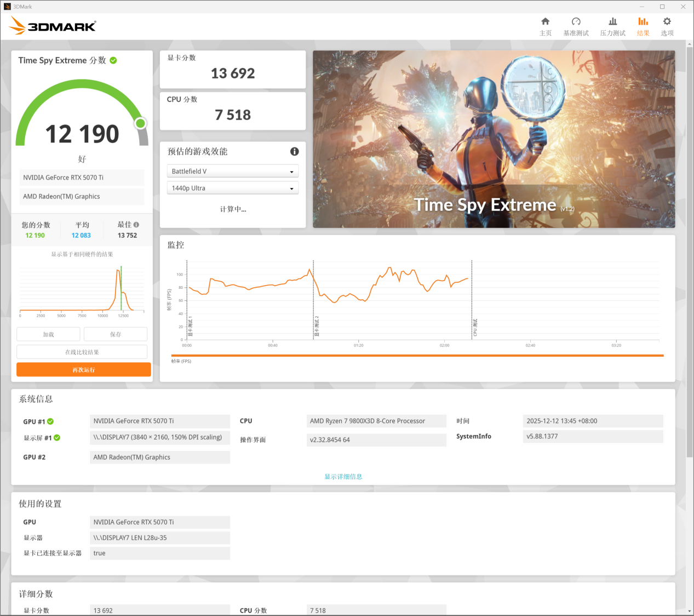Viewport: 694px width, 616px height.
Task: Expand the 1440p Ultra resolution dropdown
Action: click(232, 188)
